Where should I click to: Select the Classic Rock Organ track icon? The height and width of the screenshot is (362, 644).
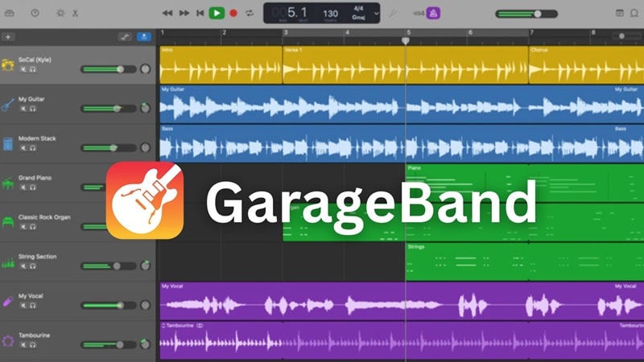(x=8, y=223)
